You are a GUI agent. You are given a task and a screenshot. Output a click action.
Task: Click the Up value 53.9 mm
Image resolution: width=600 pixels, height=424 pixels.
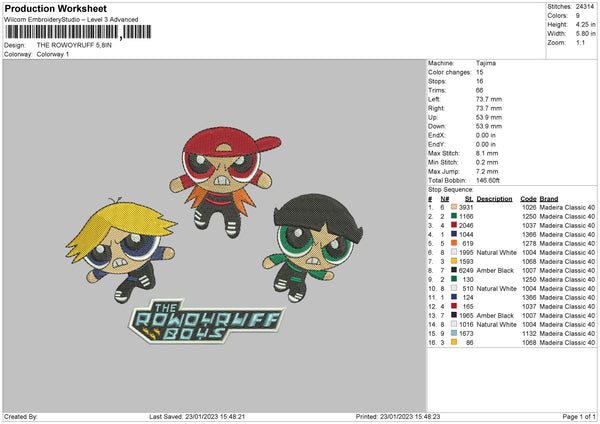click(x=489, y=117)
